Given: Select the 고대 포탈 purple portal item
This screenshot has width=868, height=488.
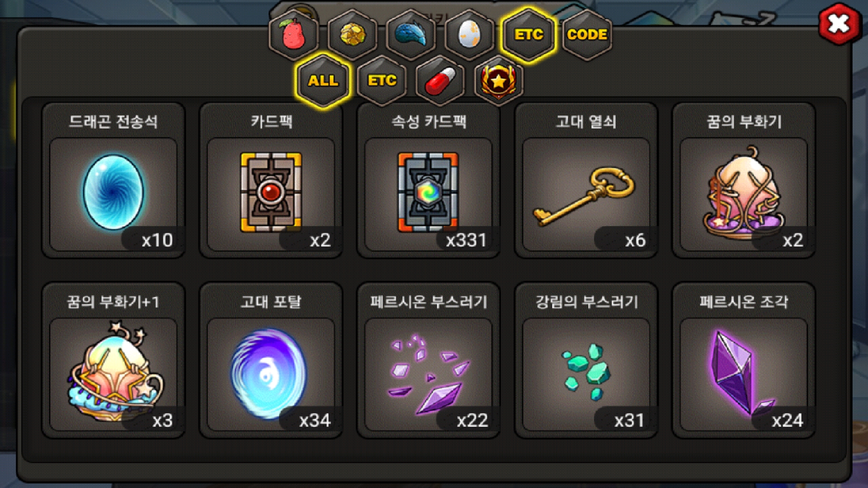Looking at the screenshot, I should [x=271, y=361].
